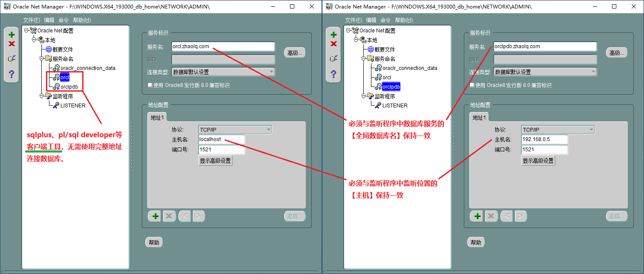644x274 pixels.
Task: Open 文件(F) menu in left window
Action: (32, 20)
